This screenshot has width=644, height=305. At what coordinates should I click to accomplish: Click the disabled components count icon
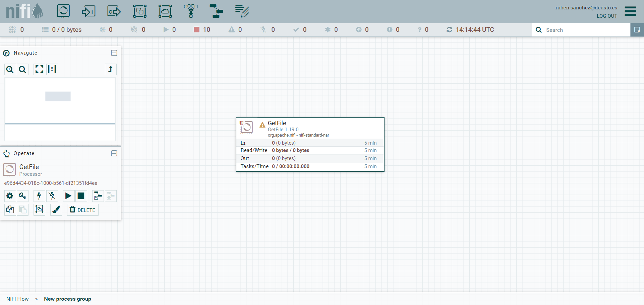click(x=264, y=30)
